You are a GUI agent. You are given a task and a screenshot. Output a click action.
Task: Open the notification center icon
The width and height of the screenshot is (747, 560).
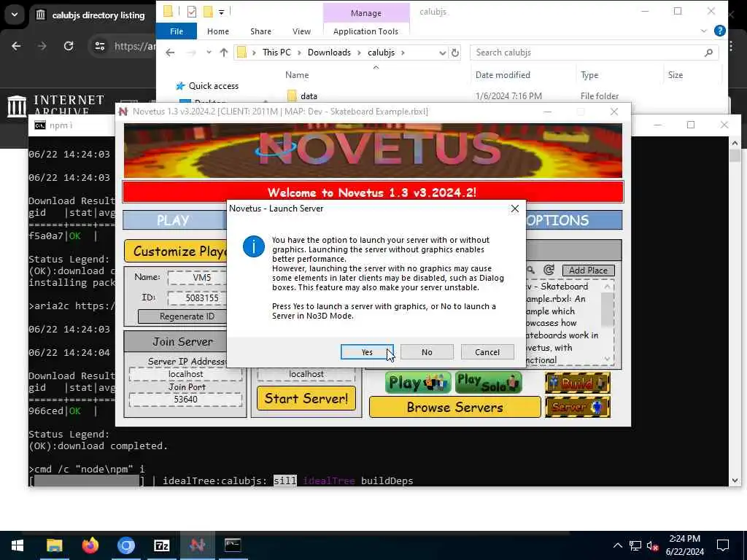pos(723,545)
